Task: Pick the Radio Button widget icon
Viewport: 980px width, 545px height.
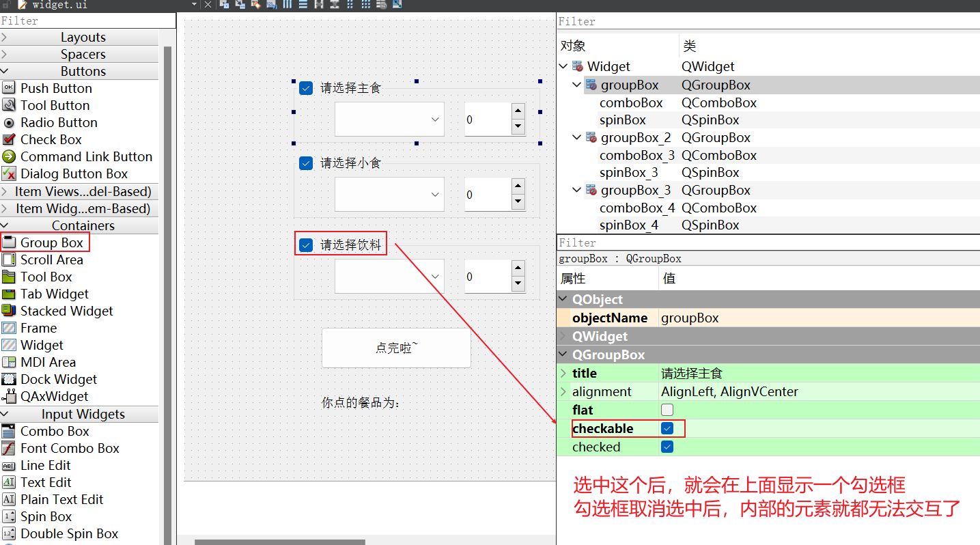Action: [9, 123]
